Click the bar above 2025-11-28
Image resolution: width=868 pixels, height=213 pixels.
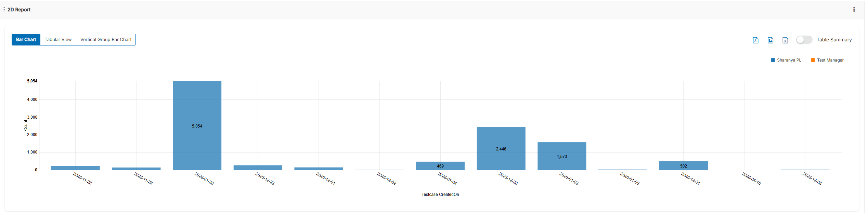pyautogui.click(x=136, y=169)
